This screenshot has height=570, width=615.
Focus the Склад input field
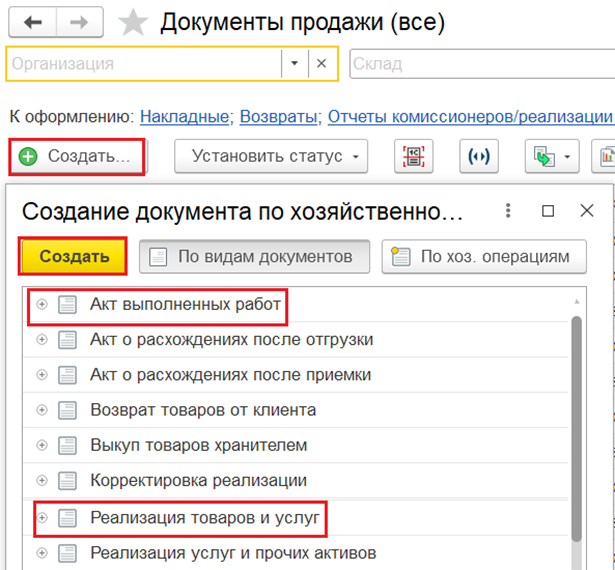tap(482, 64)
